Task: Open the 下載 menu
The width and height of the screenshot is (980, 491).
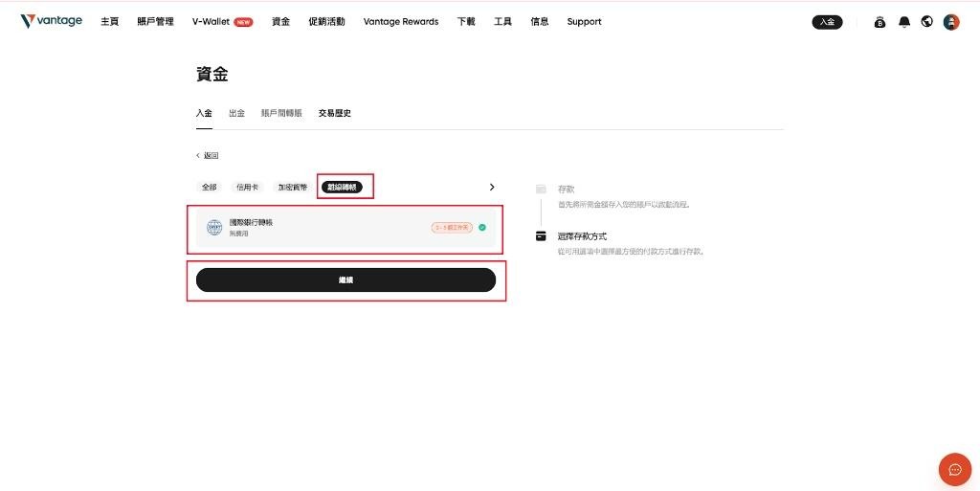Action: click(x=466, y=22)
